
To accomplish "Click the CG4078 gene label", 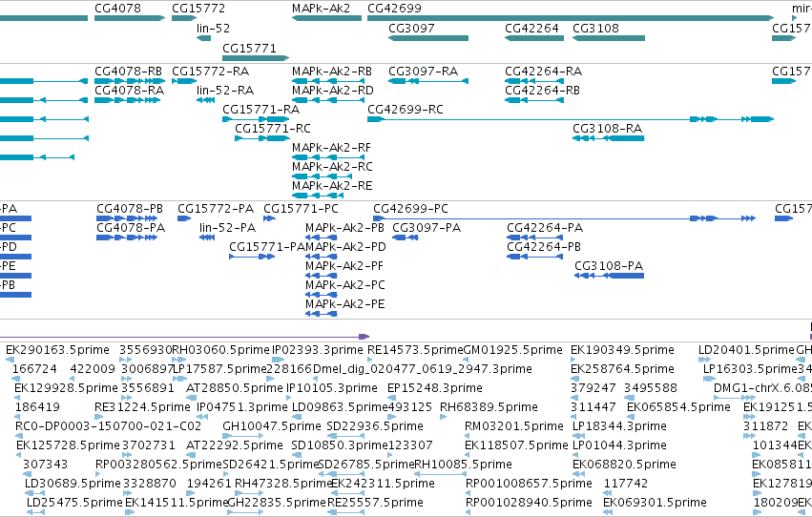I will click(117, 9).
